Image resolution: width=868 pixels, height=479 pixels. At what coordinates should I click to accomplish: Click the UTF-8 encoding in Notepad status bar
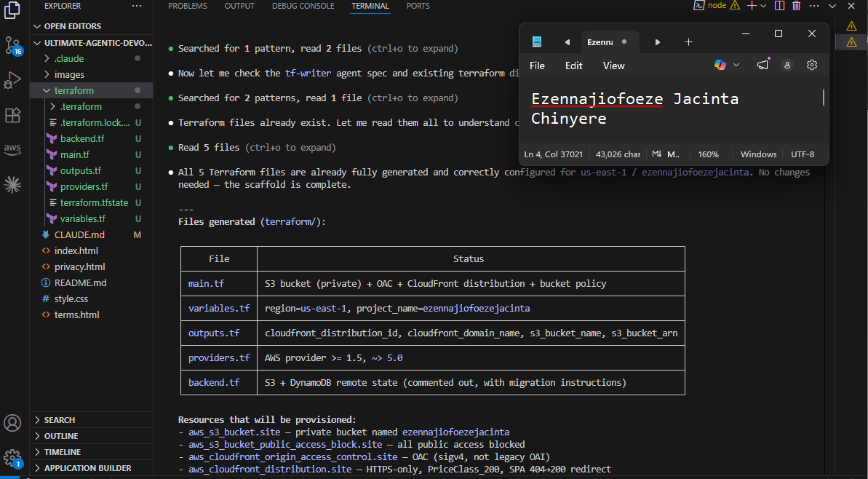coord(803,154)
